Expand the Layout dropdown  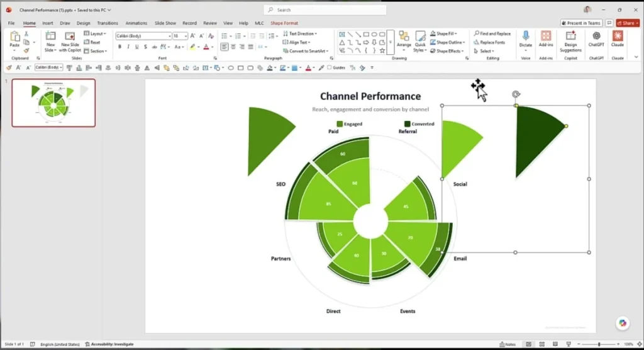(x=95, y=34)
